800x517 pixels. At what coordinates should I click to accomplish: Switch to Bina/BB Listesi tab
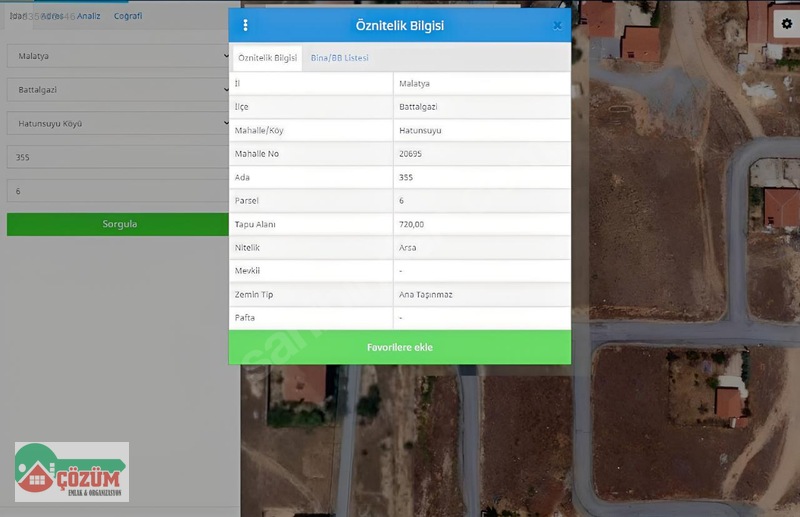[x=339, y=58]
